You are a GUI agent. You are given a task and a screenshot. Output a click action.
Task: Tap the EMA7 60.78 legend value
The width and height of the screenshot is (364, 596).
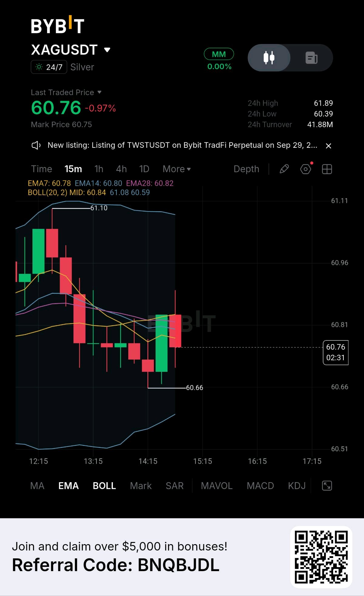49,183
